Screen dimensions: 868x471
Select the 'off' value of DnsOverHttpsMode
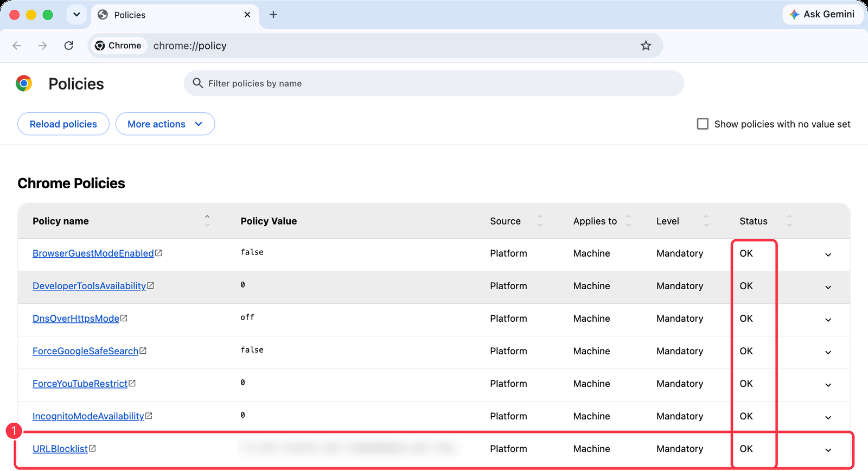[x=247, y=317]
